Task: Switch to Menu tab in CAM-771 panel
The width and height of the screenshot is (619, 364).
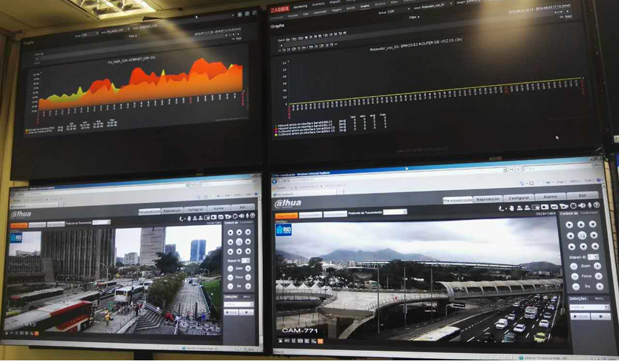Action: [599, 298]
